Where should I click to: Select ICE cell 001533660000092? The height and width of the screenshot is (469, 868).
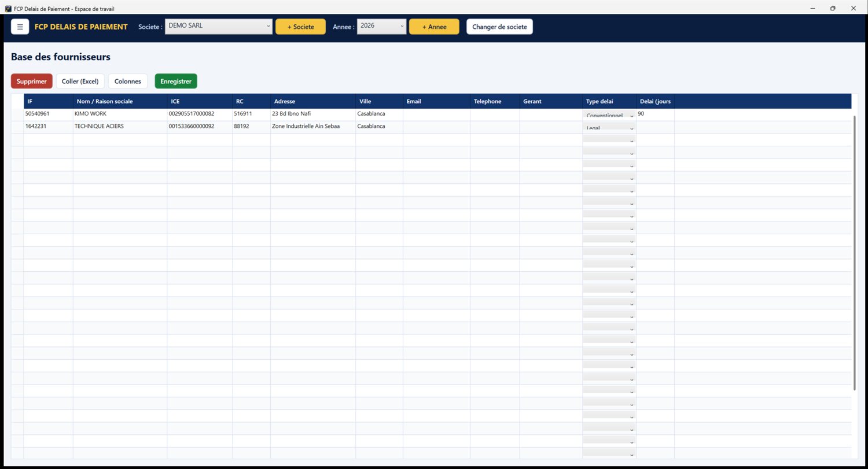tap(200, 127)
